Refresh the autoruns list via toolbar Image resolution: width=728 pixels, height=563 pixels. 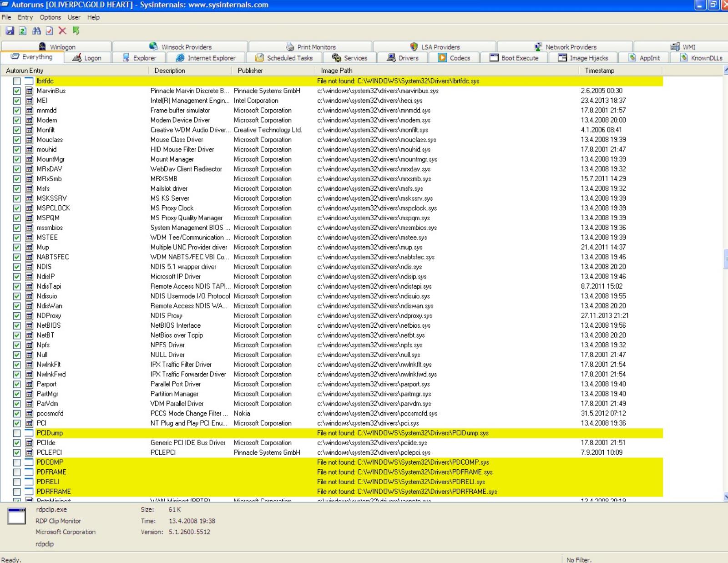[23, 31]
